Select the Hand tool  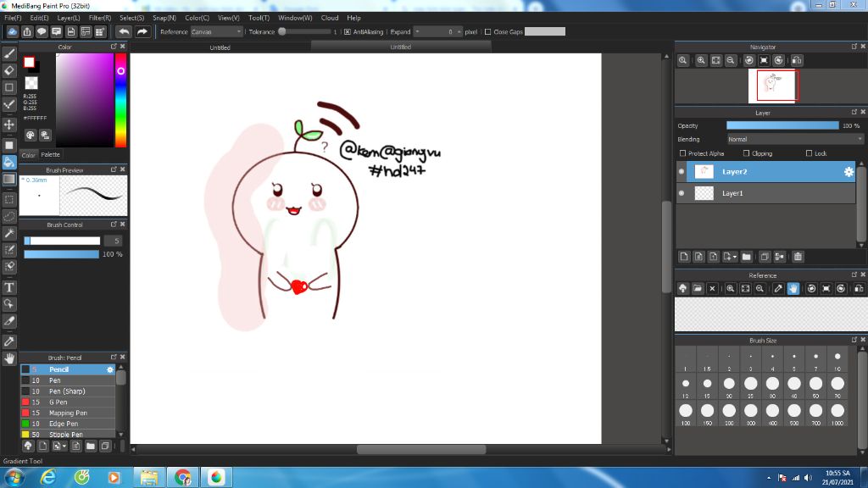point(9,358)
